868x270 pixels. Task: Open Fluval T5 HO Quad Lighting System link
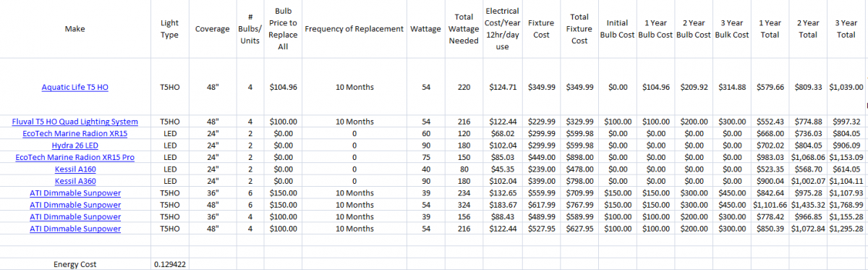[75, 122]
